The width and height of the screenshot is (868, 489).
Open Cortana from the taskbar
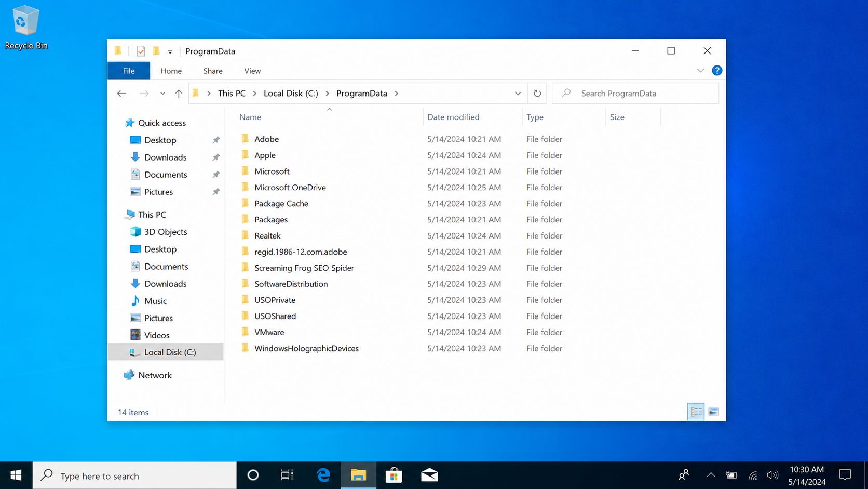(x=253, y=475)
